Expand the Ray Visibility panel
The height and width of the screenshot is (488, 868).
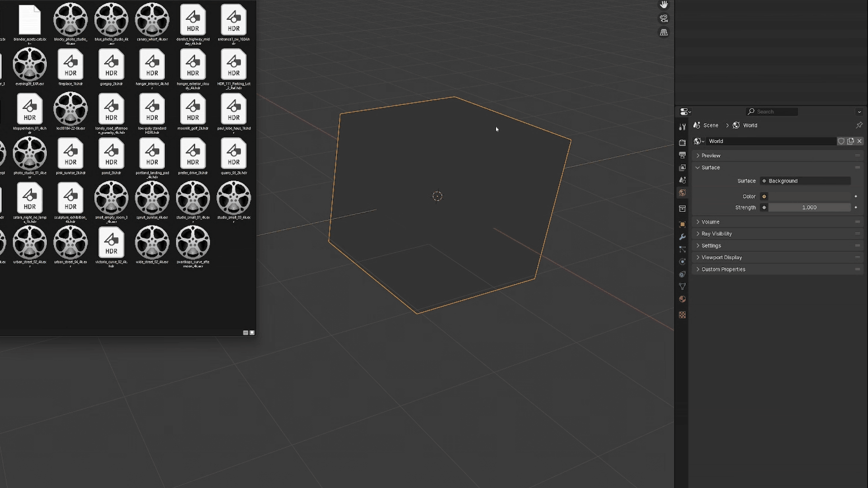tap(717, 234)
